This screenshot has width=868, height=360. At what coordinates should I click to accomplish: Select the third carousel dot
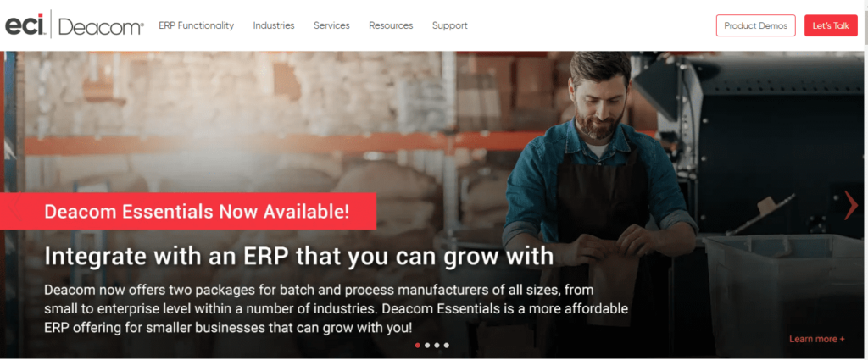437,345
